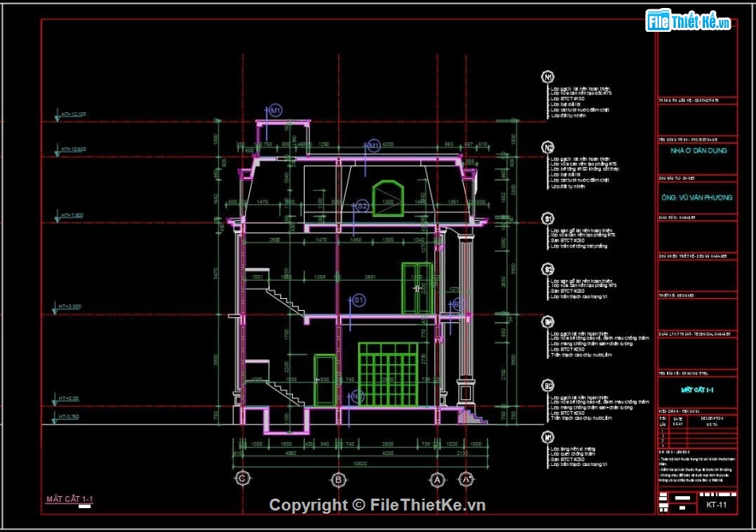The height and width of the screenshot is (532, 756).
Task: Click the S2 section tag inside the attic
Action: [x=362, y=207]
